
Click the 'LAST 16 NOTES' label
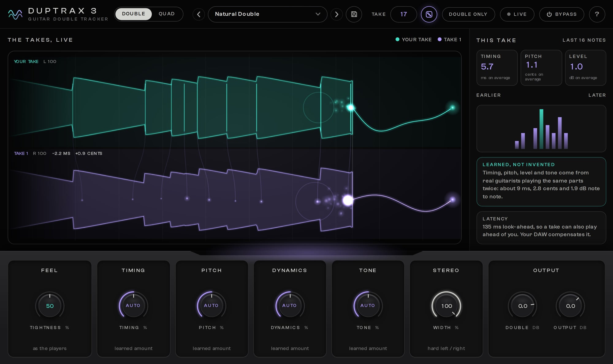(584, 40)
